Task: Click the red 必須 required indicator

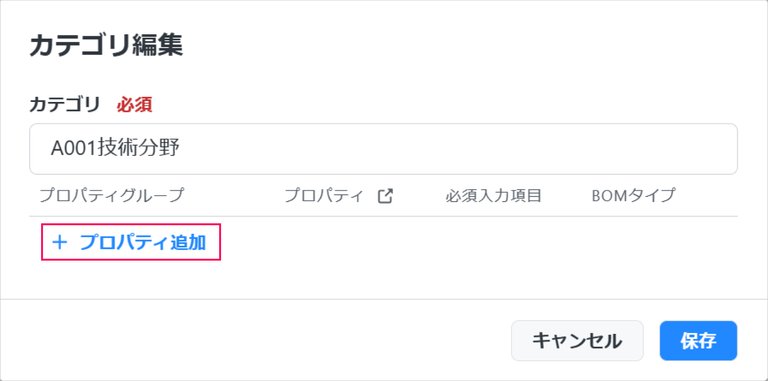Action: pyautogui.click(x=134, y=104)
